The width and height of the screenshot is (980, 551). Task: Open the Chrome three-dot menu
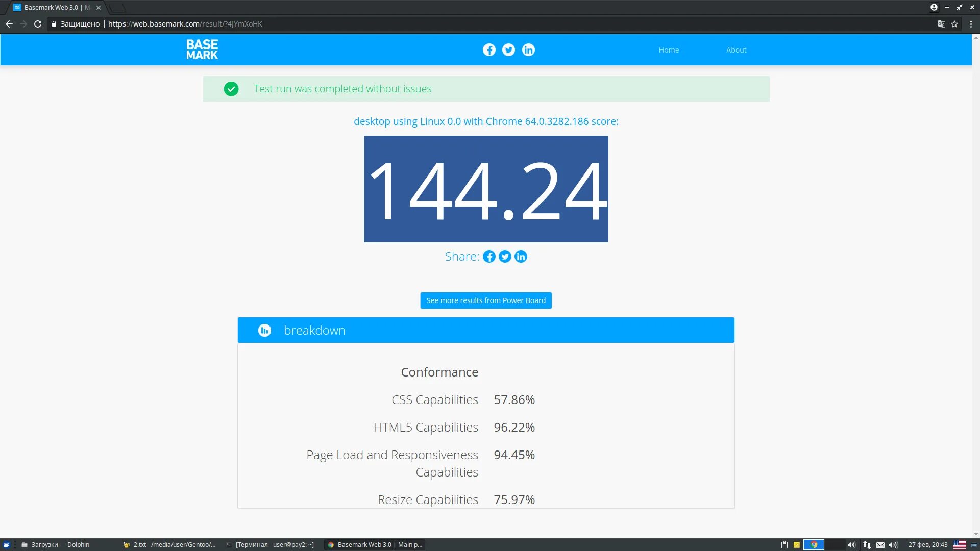coord(971,24)
